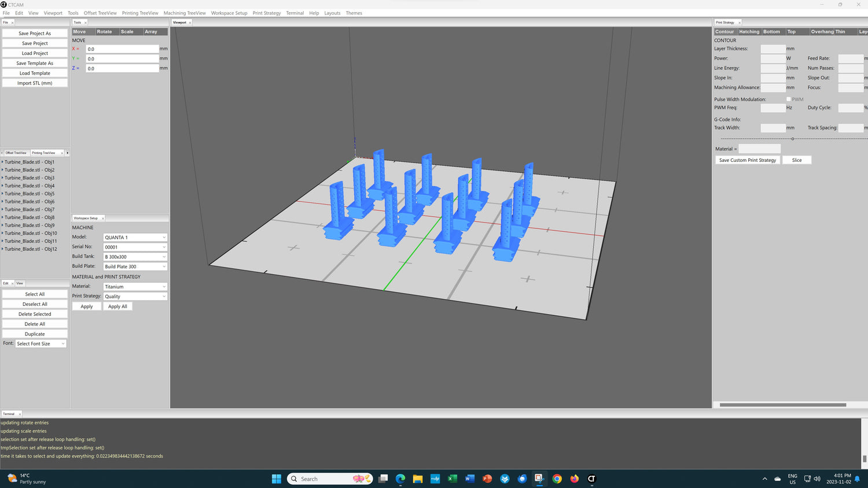Open Task View on the taskbar

(x=383, y=479)
